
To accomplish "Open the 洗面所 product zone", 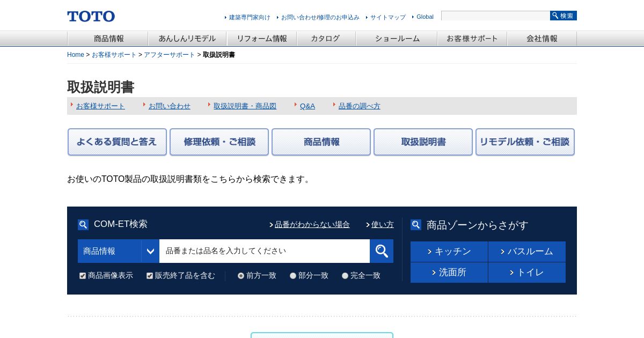I will (x=449, y=273).
